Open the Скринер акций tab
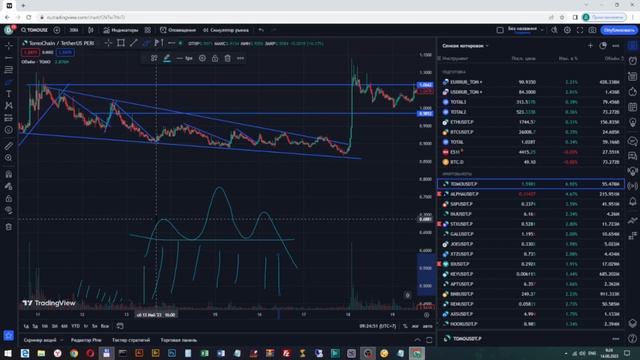This screenshot has width=640, height=360. (x=40, y=340)
